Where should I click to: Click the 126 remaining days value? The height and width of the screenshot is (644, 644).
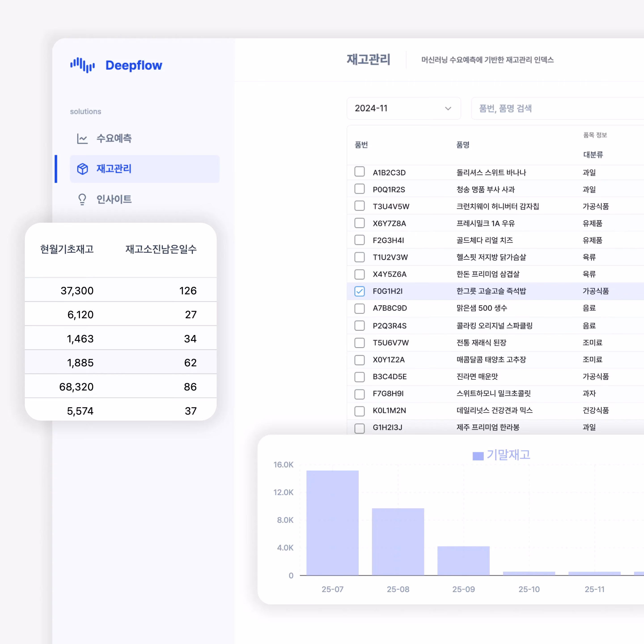[x=188, y=291]
